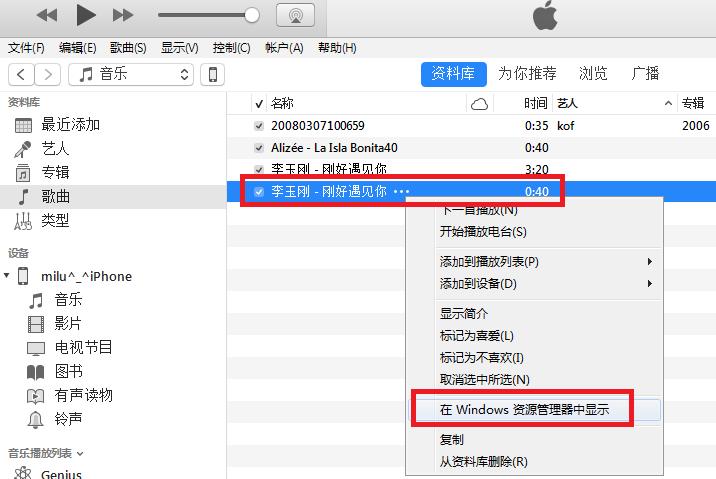Screen dimensions: 716x479
Task: Click the bell icon beside 铃声
Action: [x=36, y=420]
